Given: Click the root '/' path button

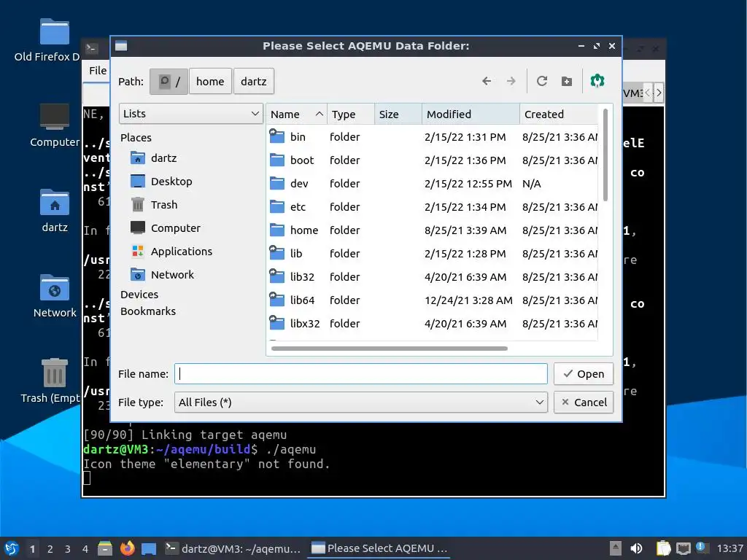Looking at the screenshot, I should pyautogui.click(x=169, y=82).
